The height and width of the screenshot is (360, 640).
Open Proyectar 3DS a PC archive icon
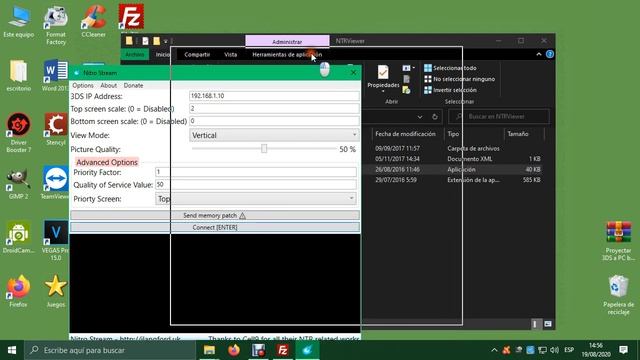click(x=618, y=241)
